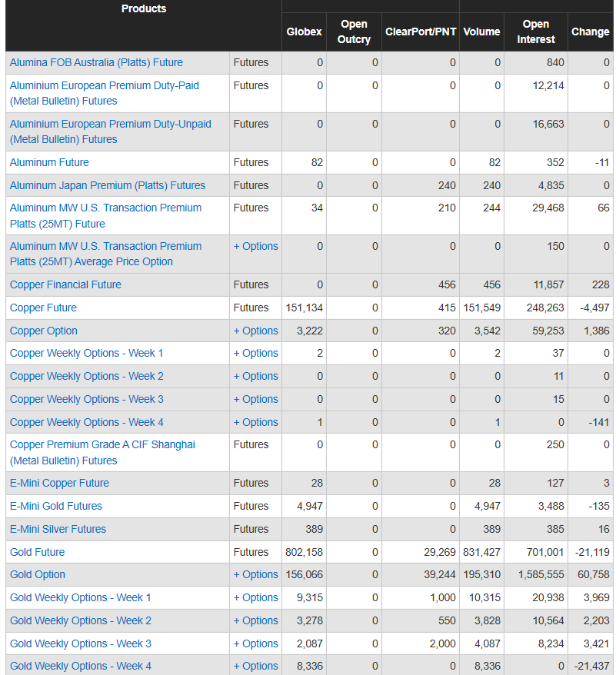The width and height of the screenshot is (616, 675).
Task: Select Gold Weekly Week 1 volume 10,315
Action: tap(484, 597)
